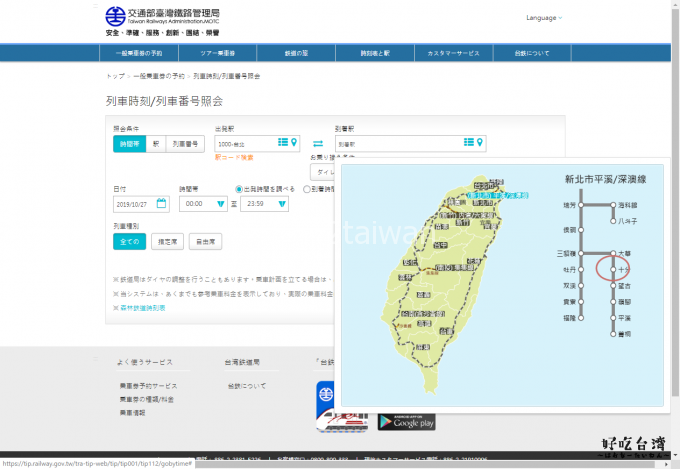Expand the 00:00 start time dropdown
The image size is (680, 469).
(x=219, y=204)
